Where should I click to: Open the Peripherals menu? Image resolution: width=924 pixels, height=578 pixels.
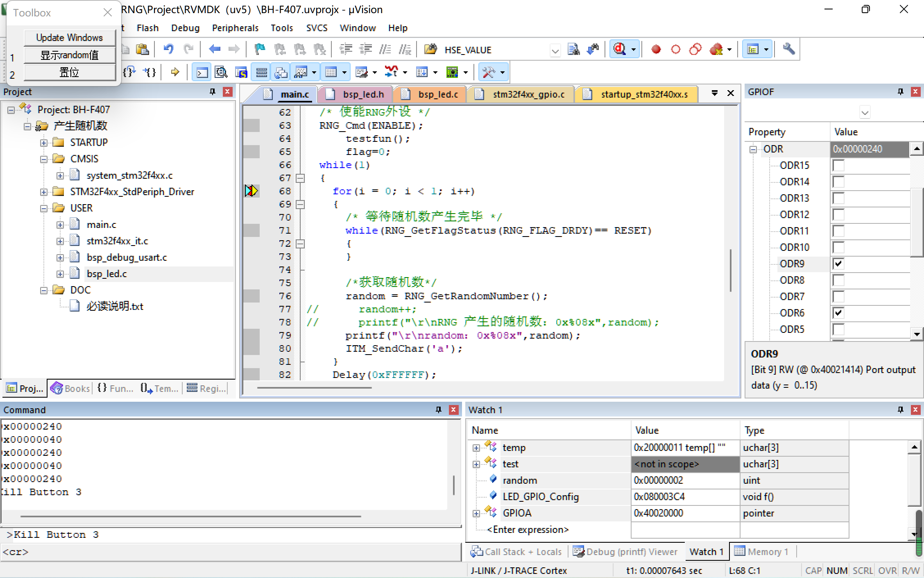pyautogui.click(x=235, y=28)
